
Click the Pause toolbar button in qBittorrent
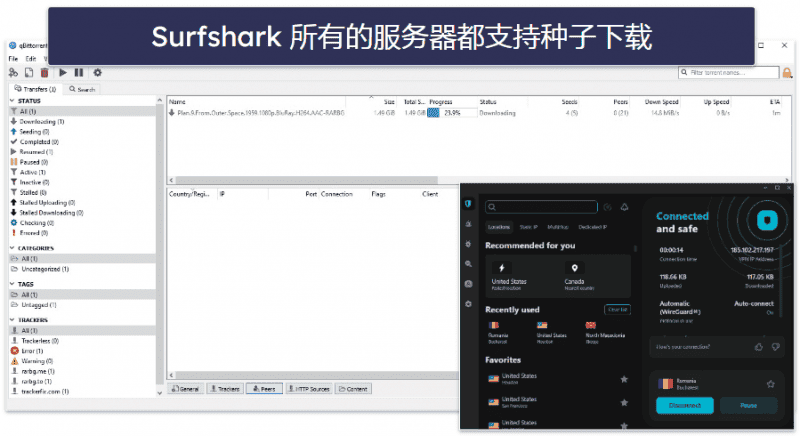(x=79, y=73)
